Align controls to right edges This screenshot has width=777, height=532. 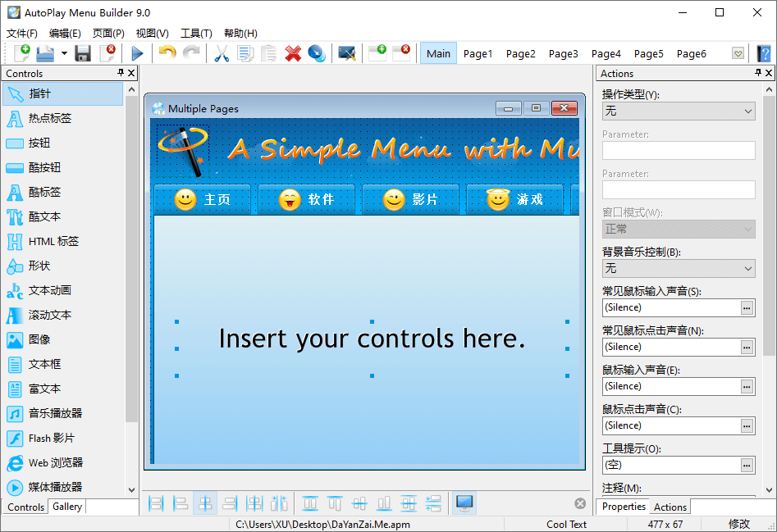[230, 504]
